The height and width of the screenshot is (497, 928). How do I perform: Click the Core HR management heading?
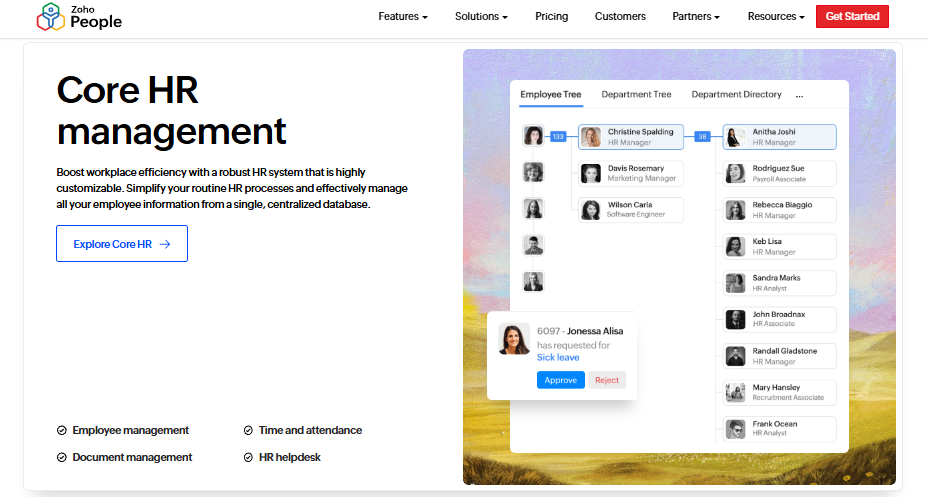click(172, 110)
